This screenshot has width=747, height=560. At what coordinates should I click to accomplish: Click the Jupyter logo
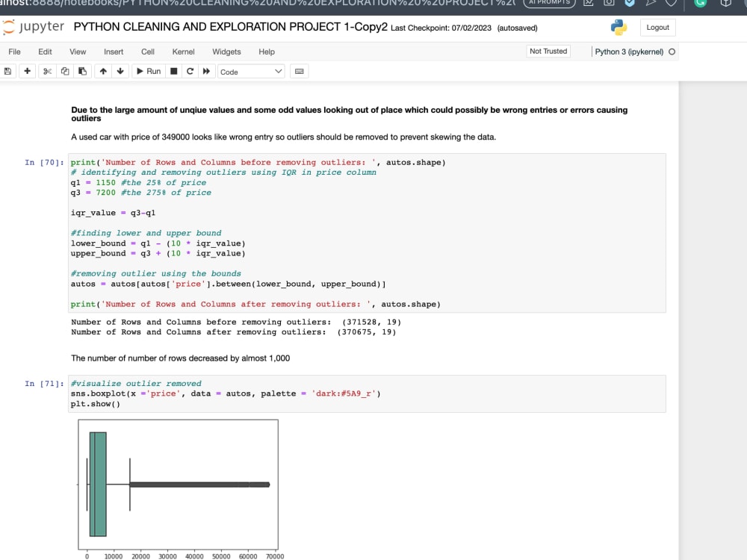point(33,27)
